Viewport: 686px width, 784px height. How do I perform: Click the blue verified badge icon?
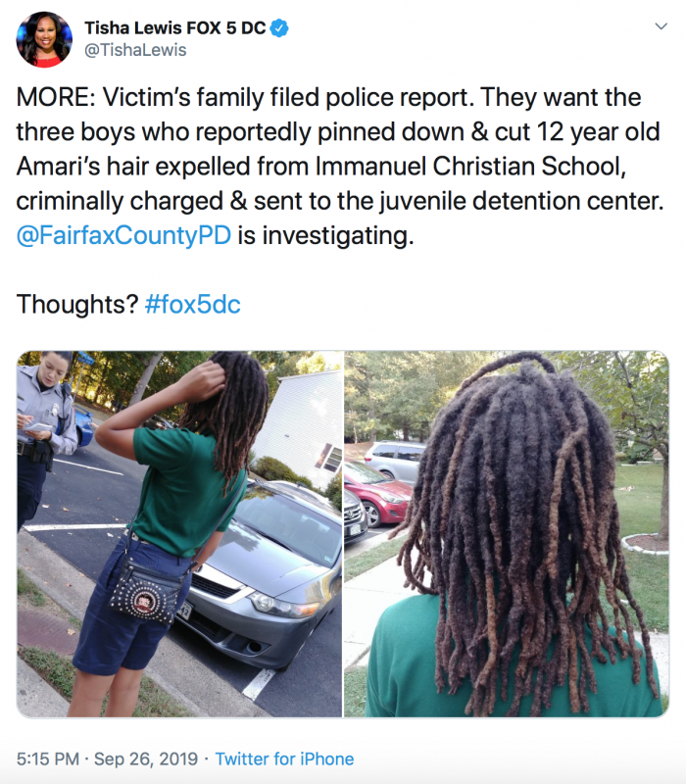click(279, 28)
